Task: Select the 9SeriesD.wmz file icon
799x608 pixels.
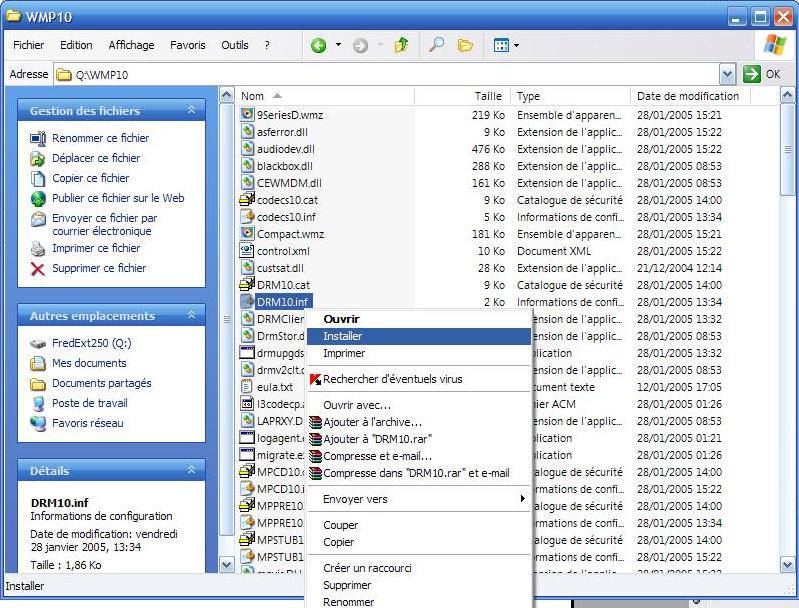Action: click(x=247, y=114)
